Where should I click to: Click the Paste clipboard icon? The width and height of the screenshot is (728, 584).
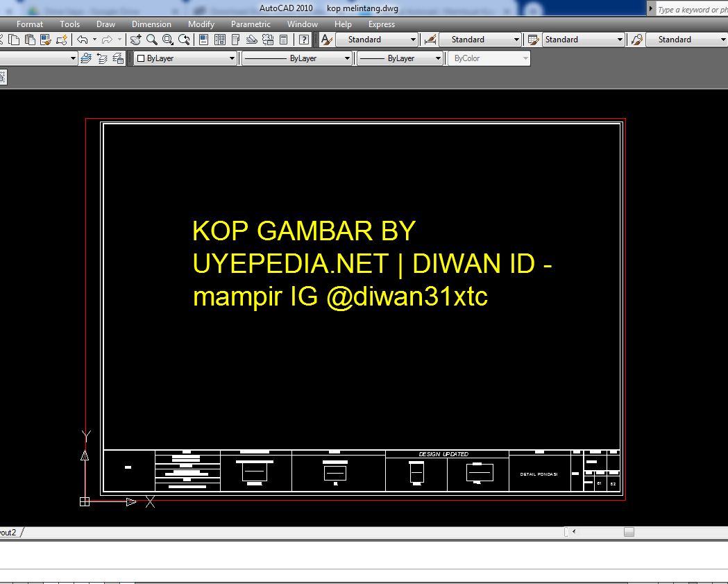(30, 40)
